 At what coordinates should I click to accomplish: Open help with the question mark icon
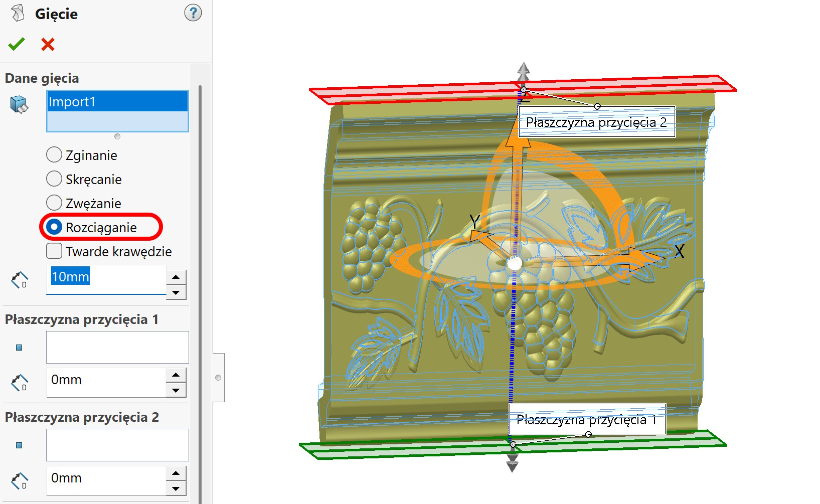coord(193,13)
